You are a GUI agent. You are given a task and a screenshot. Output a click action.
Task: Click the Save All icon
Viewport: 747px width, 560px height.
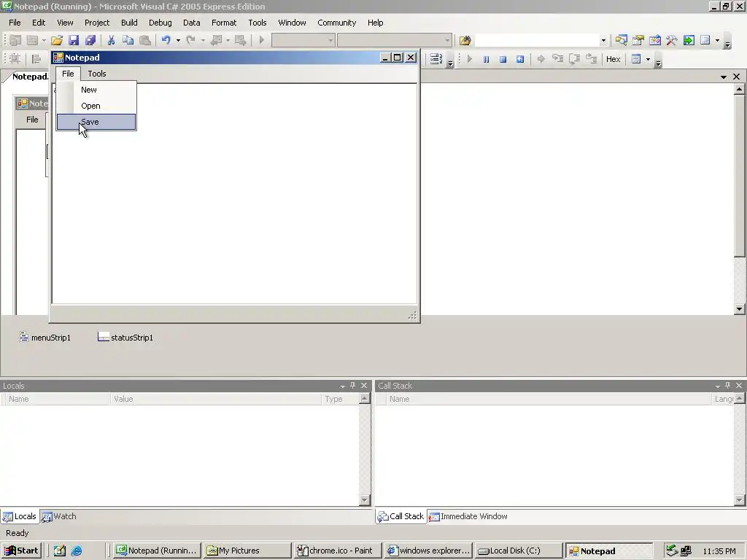(90, 41)
